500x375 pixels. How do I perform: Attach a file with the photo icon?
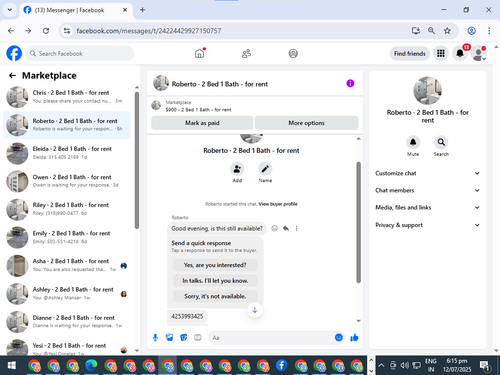[x=170, y=338]
